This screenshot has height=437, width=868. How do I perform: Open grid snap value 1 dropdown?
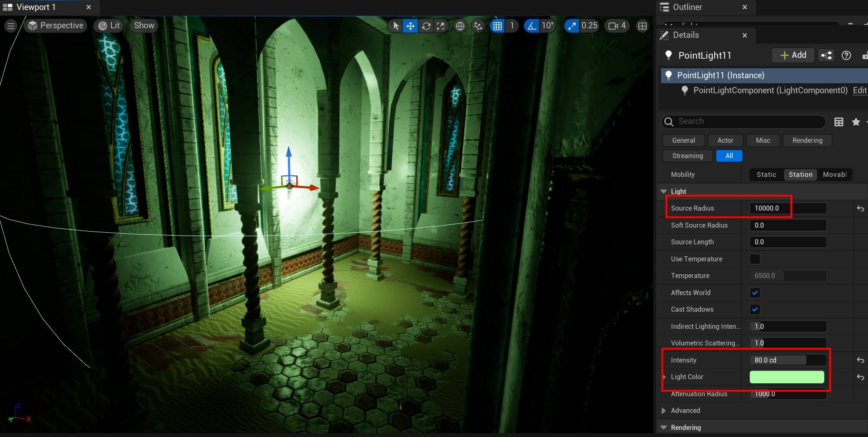(512, 26)
